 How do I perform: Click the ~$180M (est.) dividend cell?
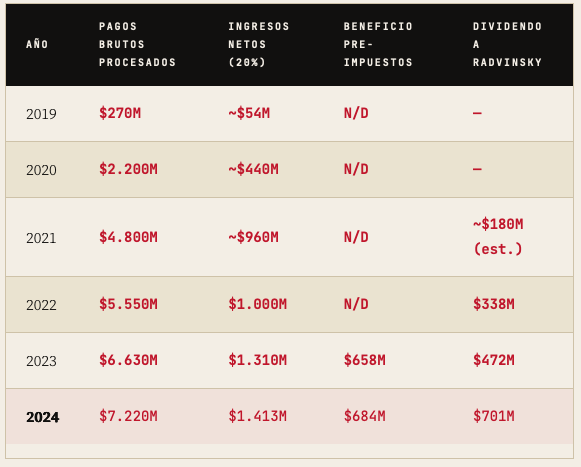[x=498, y=236]
